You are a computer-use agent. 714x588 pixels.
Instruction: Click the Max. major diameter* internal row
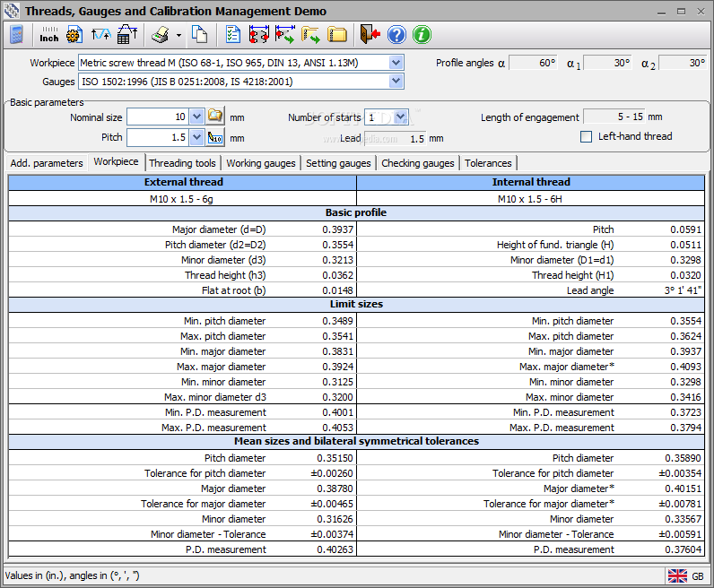(x=530, y=367)
